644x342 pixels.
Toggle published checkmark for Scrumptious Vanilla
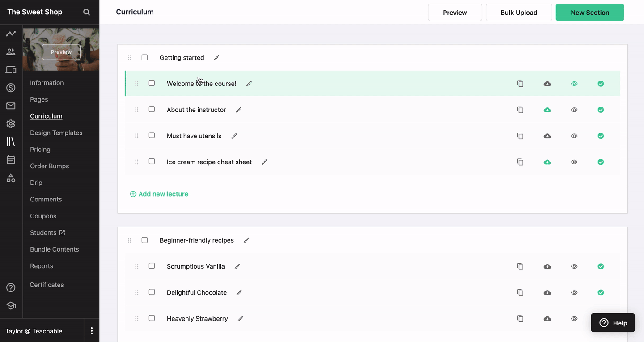601,266
